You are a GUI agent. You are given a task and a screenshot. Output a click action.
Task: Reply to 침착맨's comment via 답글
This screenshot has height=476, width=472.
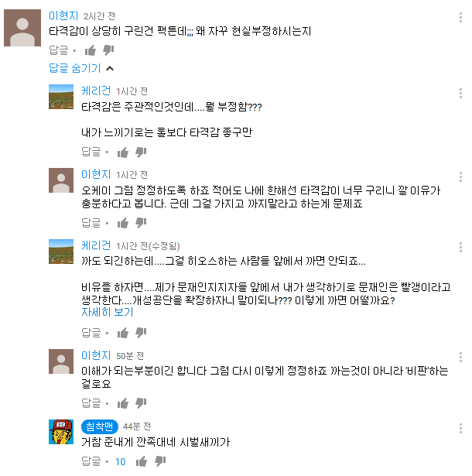[91, 461]
